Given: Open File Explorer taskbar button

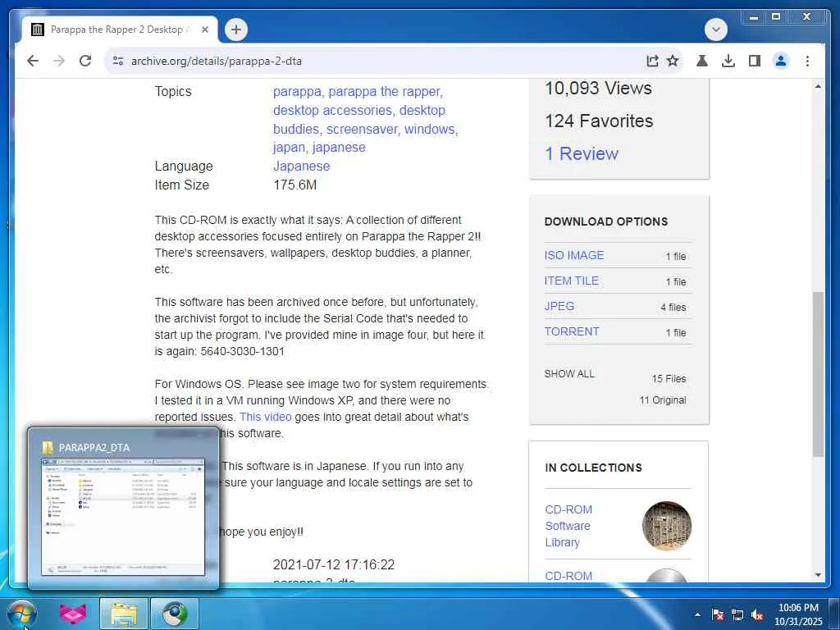Looking at the screenshot, I should tap(124, 614).
